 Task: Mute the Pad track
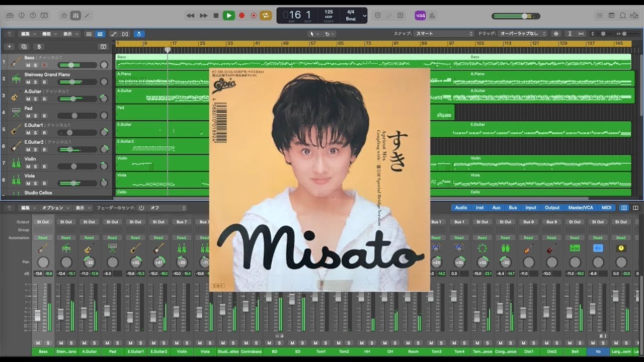pos(28,116)
